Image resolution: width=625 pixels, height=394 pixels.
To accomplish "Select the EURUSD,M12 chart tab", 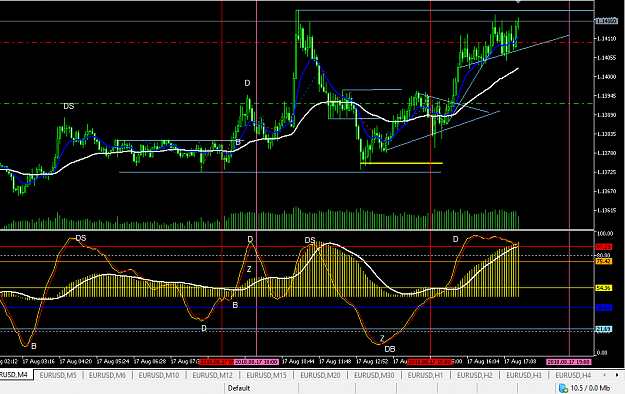I will 212,375.
